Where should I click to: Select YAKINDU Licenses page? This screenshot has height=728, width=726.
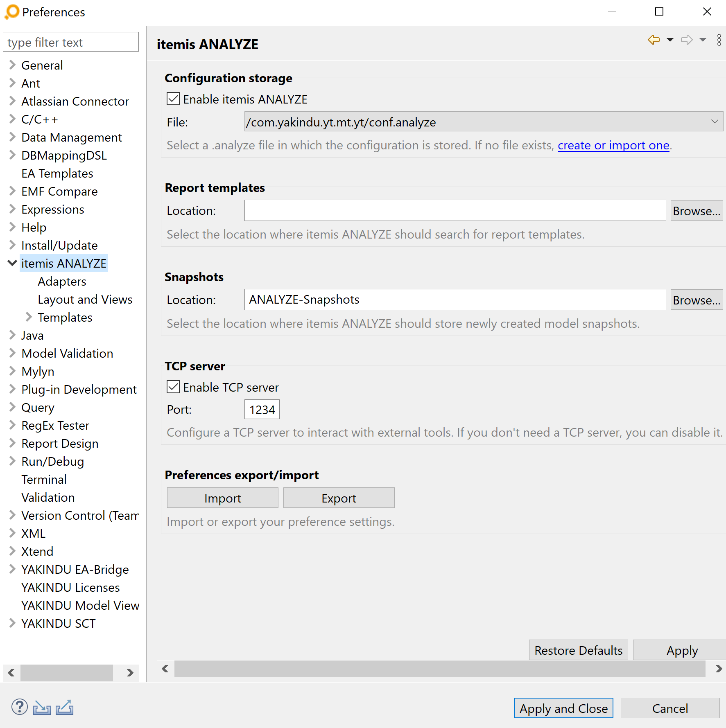(x=71, y=588)
